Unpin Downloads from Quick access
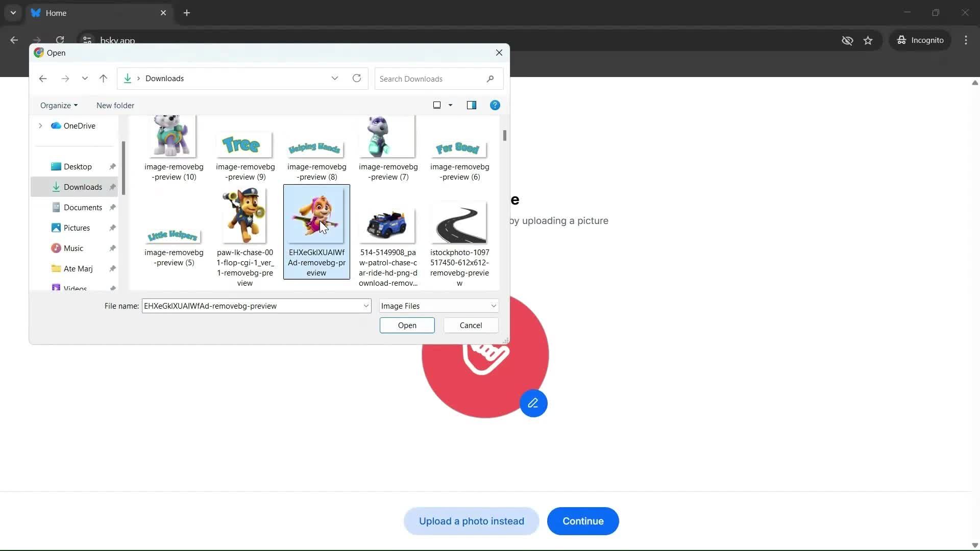Screen dimensions: 980x551 (x=113, y=187)
